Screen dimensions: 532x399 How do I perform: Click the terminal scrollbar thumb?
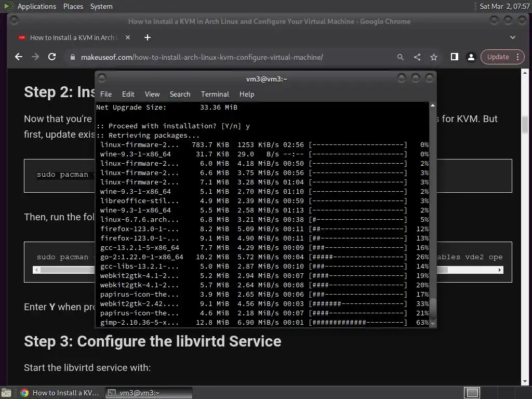433,309
